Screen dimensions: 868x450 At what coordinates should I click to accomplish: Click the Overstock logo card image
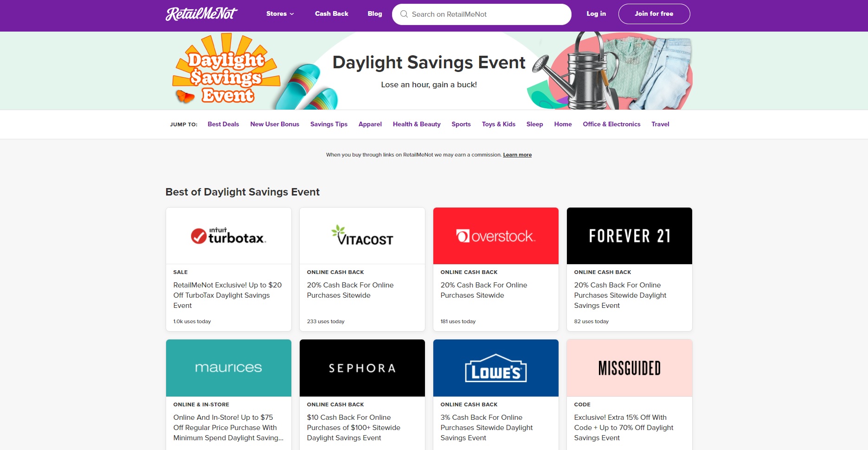click(496, 236)
